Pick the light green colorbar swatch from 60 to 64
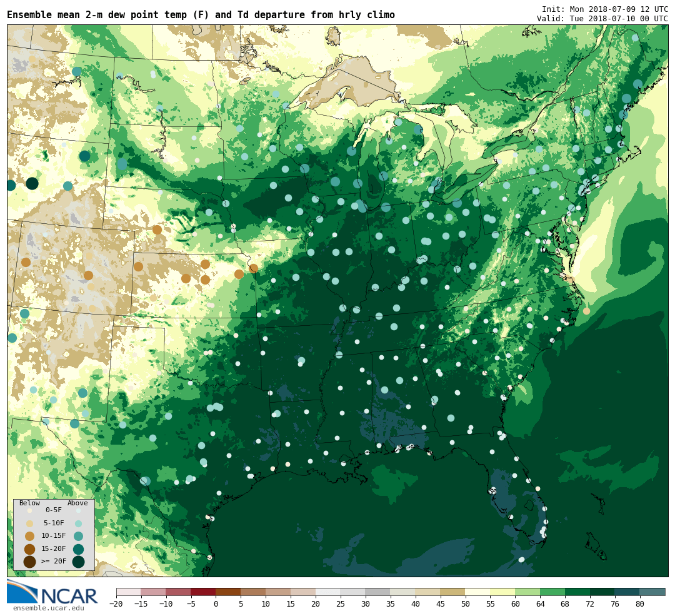Viewport: 675px width, 616px height. (527, 592)
